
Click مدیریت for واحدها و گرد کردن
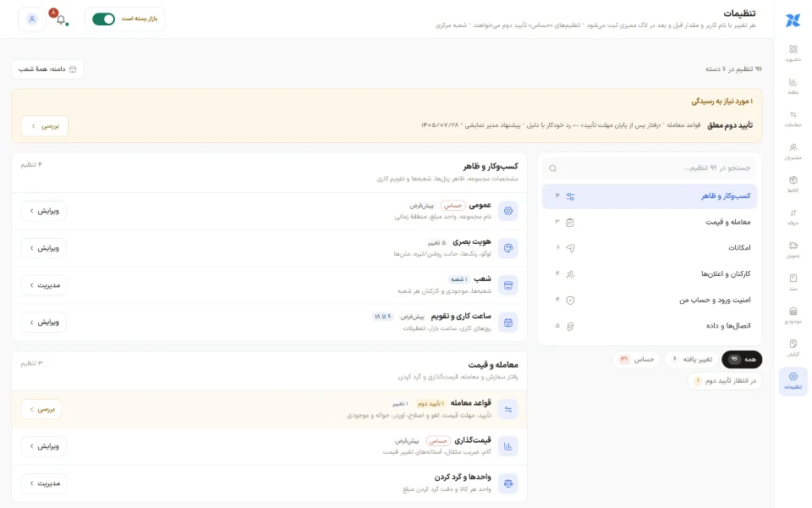(44, 483)
